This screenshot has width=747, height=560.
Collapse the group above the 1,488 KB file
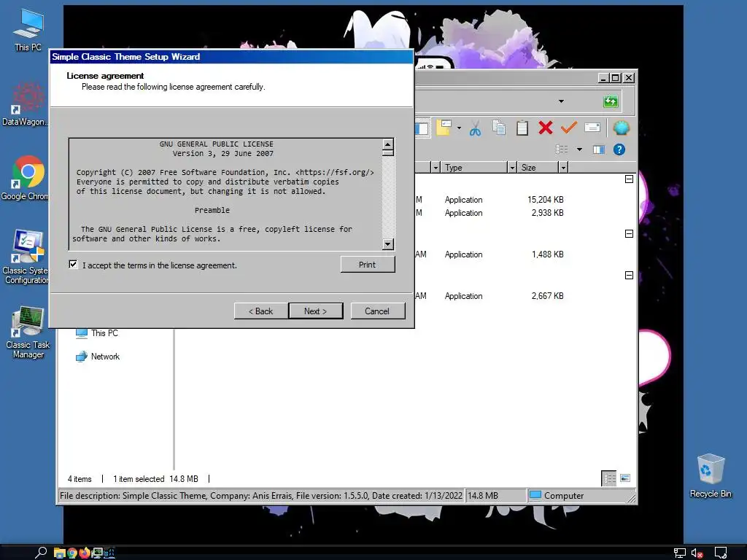(629, 234)
